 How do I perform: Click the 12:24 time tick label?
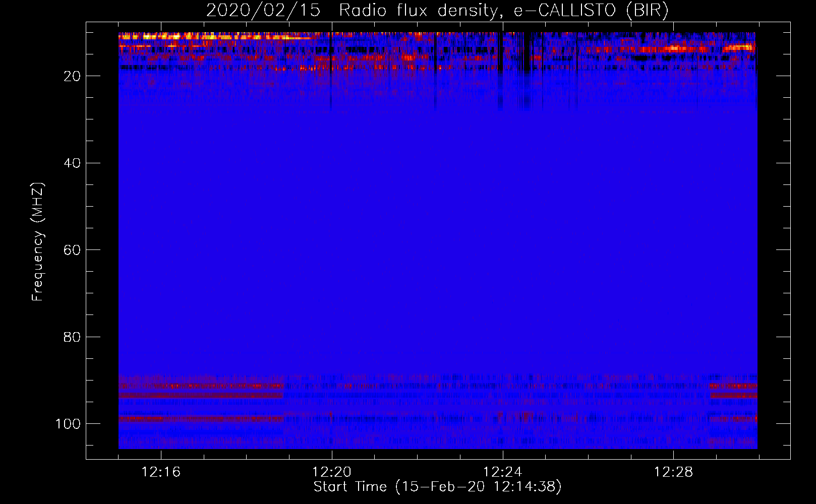click(502, 472)
